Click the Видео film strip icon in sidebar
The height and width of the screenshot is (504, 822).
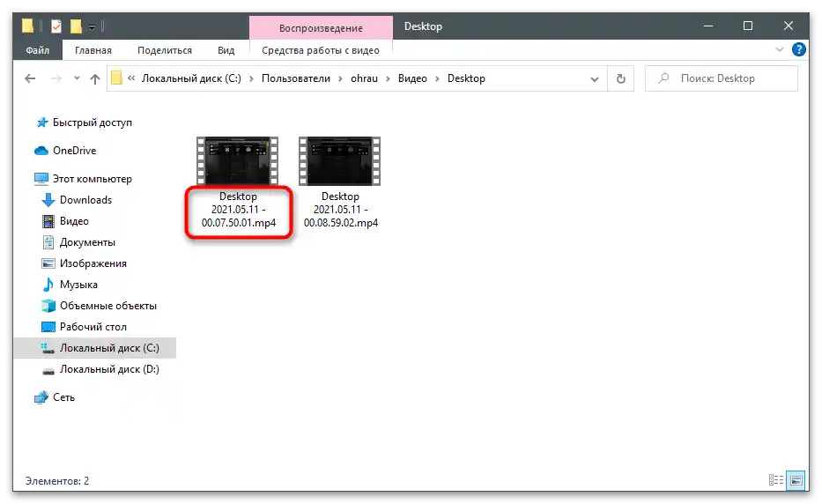tap(48, 221)
